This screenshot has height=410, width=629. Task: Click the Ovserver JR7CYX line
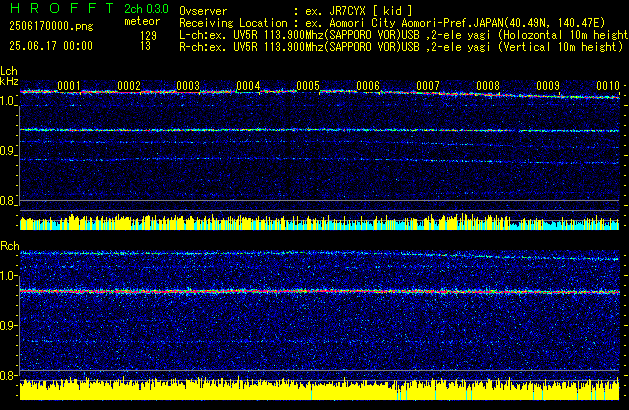click(296, 11)
